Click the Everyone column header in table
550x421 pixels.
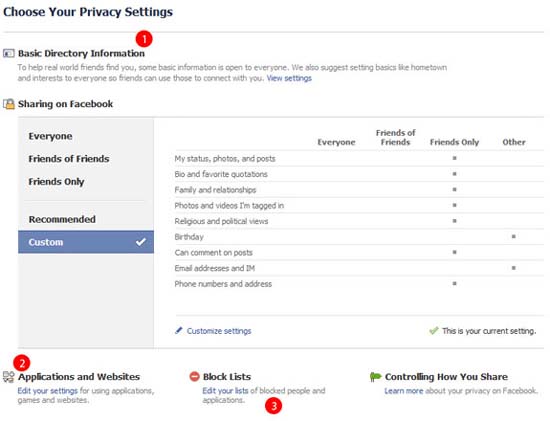point(336,142)
